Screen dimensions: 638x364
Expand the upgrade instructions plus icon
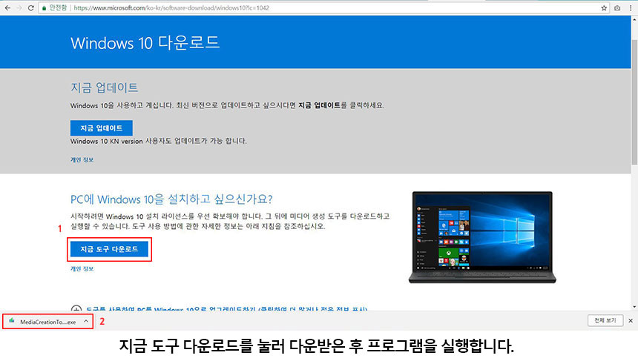pyautogui.click(x=76, y=308)
